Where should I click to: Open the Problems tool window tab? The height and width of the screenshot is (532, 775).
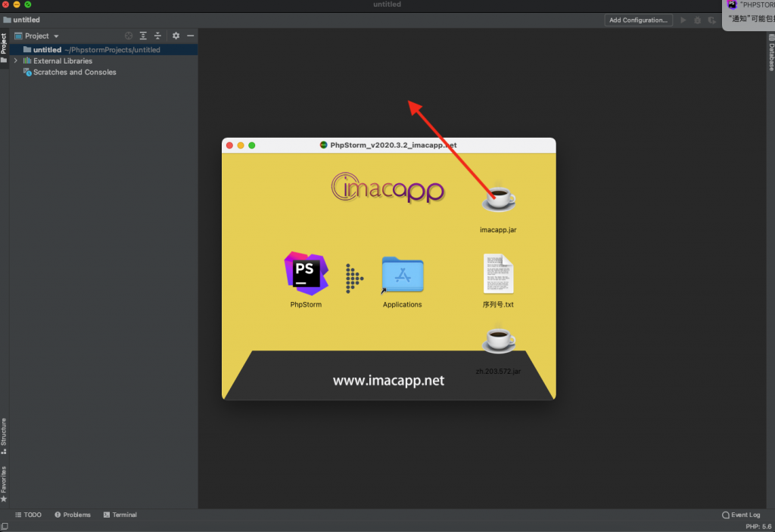coord(73,515)
